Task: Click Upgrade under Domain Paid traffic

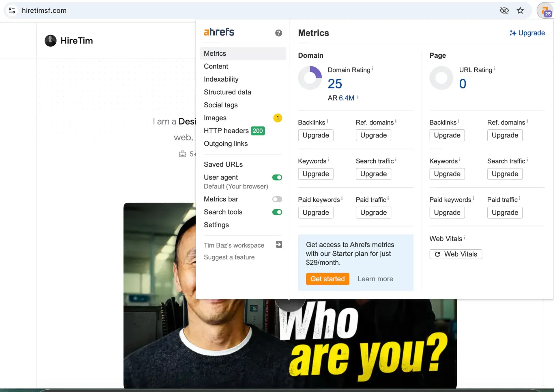Action: coord(373,212)
